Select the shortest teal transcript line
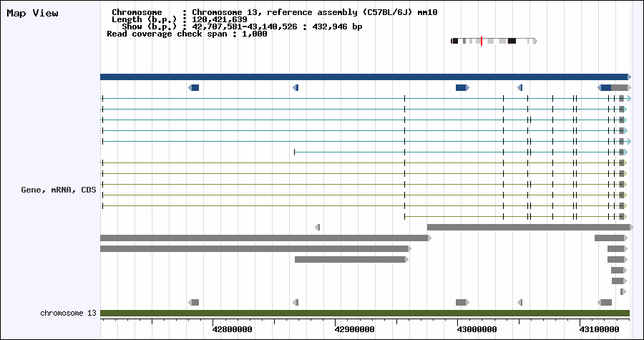644x340 pixels. 460,152
